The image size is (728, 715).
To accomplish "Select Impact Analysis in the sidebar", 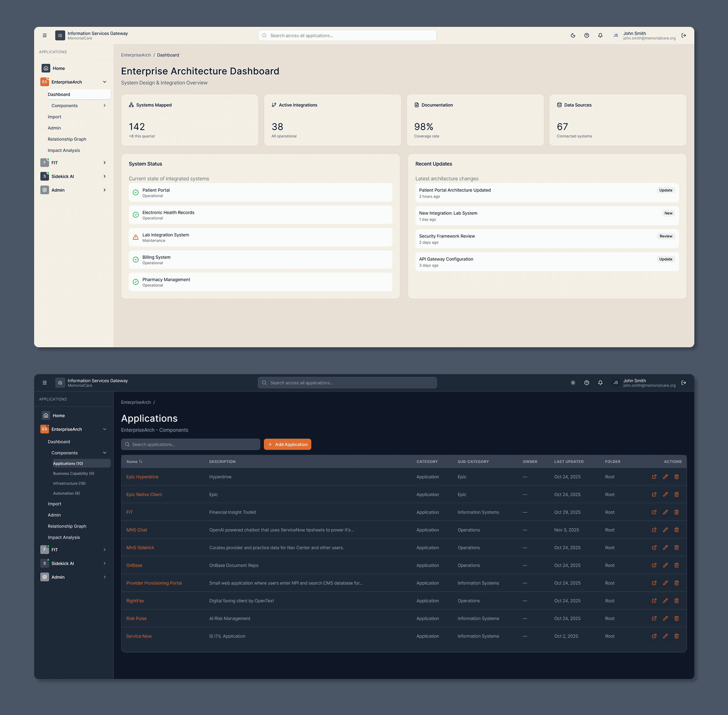I will 64,150.
